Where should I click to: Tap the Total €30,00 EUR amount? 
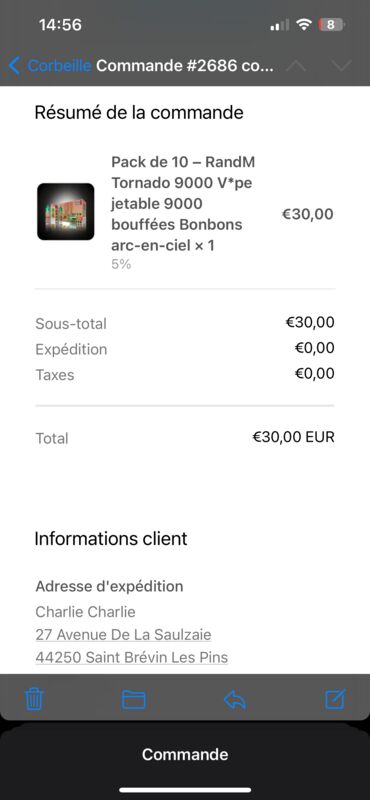click(x=293, y=437)
